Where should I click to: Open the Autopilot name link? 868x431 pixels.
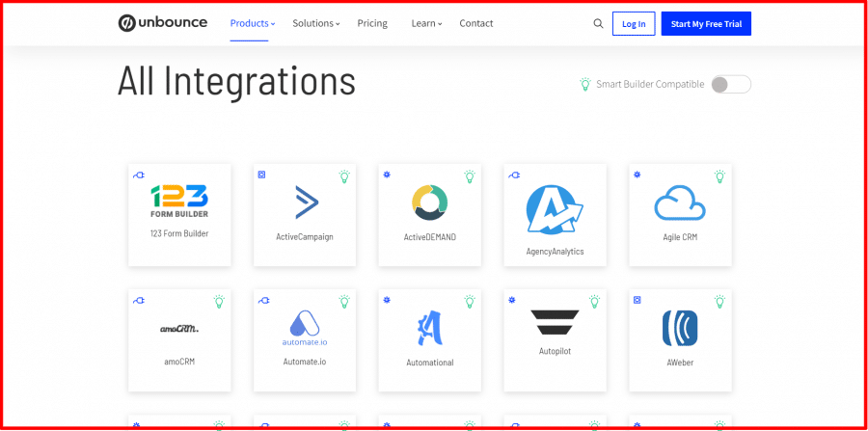click(x=555, y=351)
